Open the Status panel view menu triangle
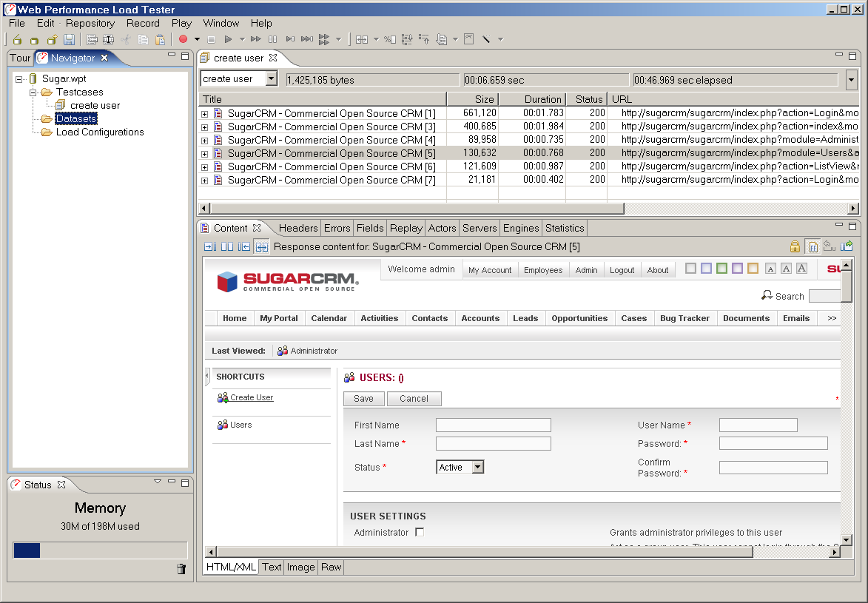Image resolution: width=868 pixels, height=603 pixels. point(158,482)
